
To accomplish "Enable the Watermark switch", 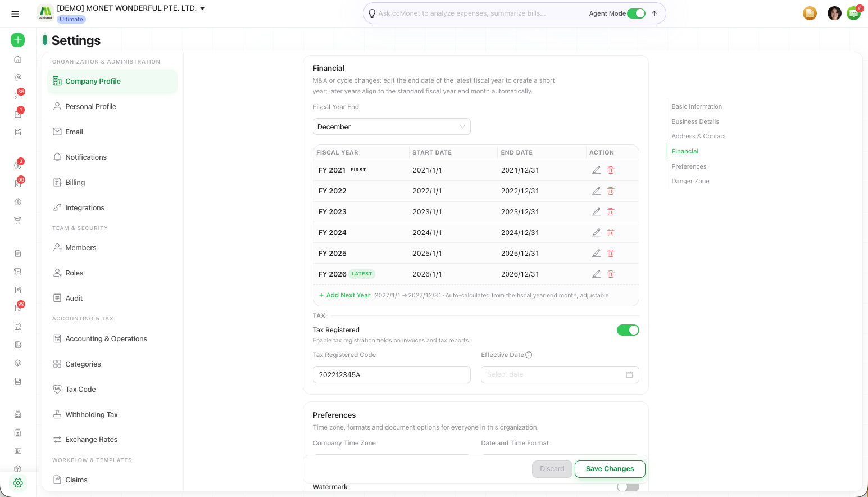I will coord(628,487).
